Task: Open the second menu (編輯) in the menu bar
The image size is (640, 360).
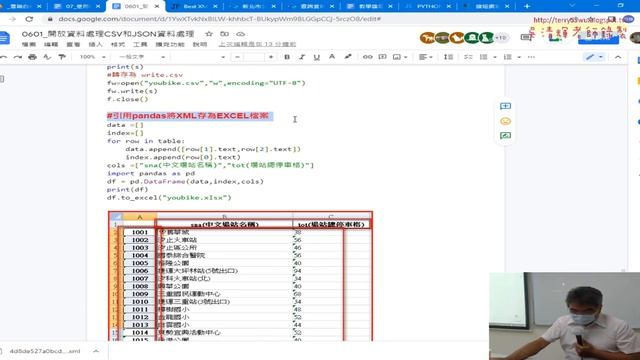Action: pyautogui.click(x=51, y=44)
